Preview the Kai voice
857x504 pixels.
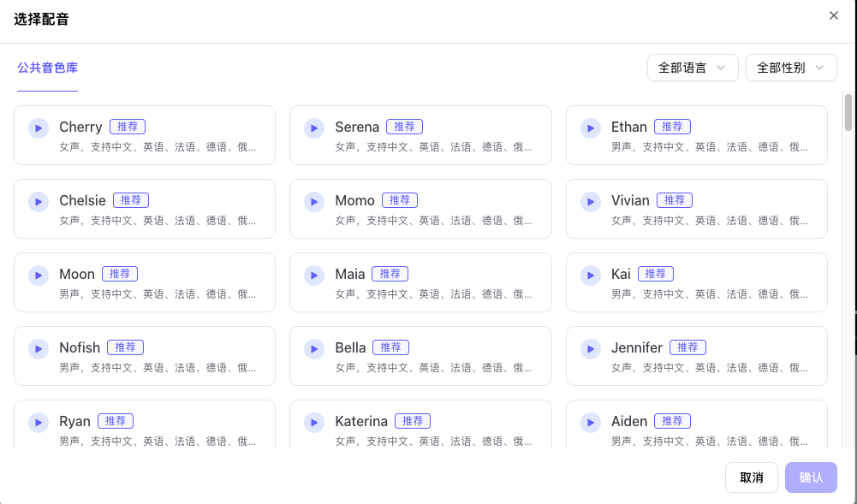591,275
